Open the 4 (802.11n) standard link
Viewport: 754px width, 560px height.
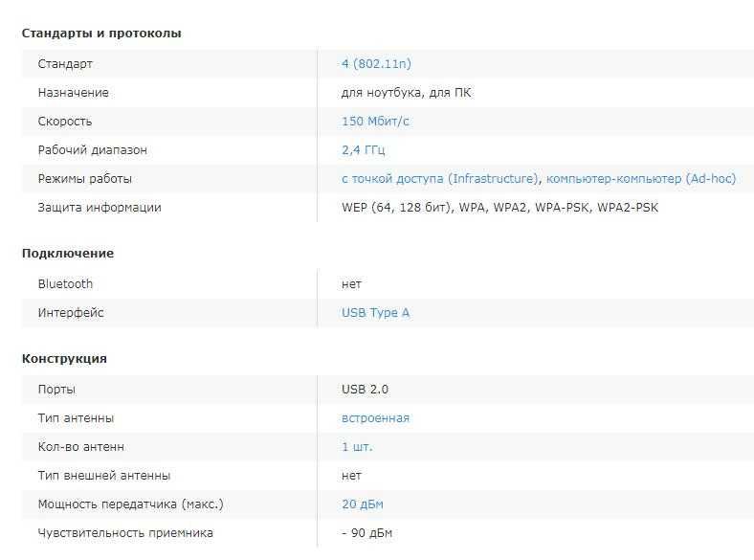click(x=376, y=64)
